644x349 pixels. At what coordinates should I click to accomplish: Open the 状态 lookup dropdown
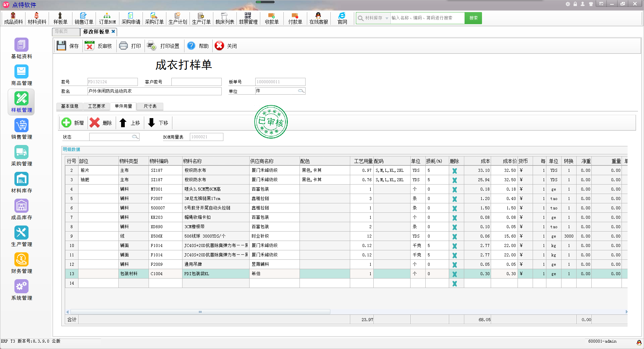pyautogui.click(x=135, y=137)
